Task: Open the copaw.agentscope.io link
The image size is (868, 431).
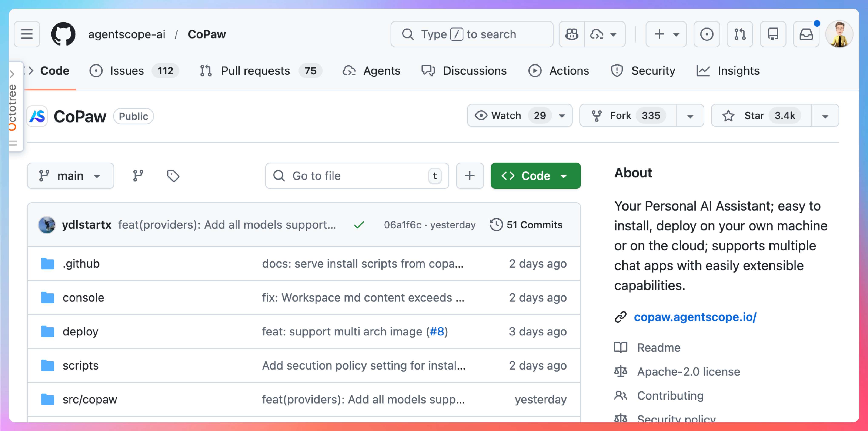Action: 695,317
